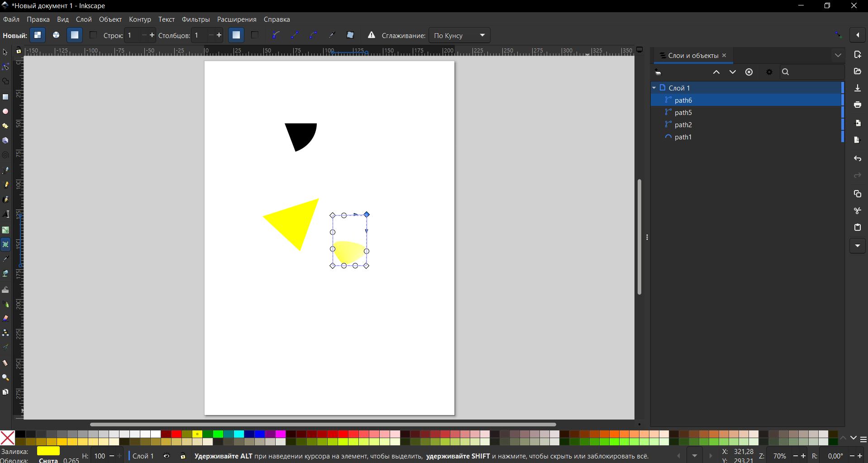Viewport: 868px width, 463px height.
Task: Collapse the Слой 1 layer tree
Action: click(x=654, y=88)
